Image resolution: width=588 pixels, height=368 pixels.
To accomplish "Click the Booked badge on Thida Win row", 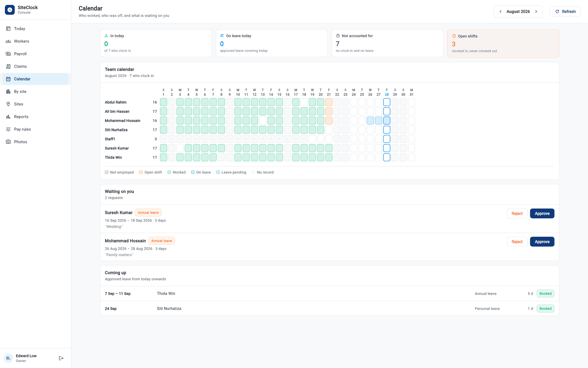I will (545, 293).
